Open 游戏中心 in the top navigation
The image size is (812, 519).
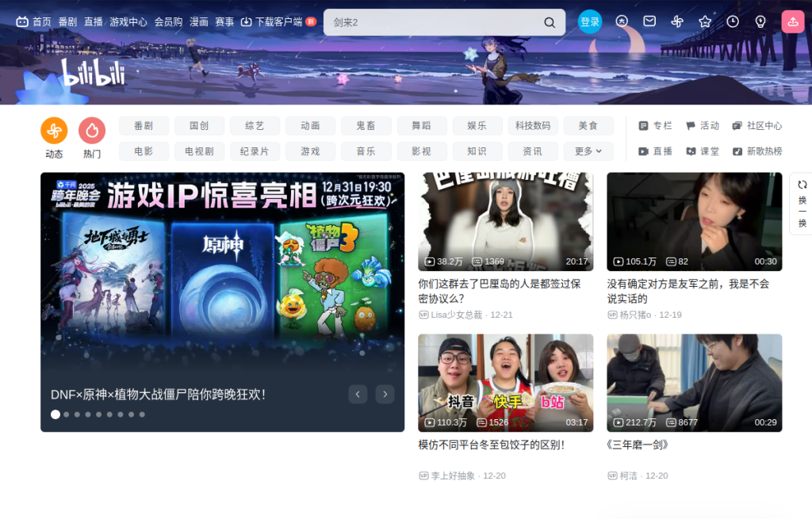click(128, 21)
